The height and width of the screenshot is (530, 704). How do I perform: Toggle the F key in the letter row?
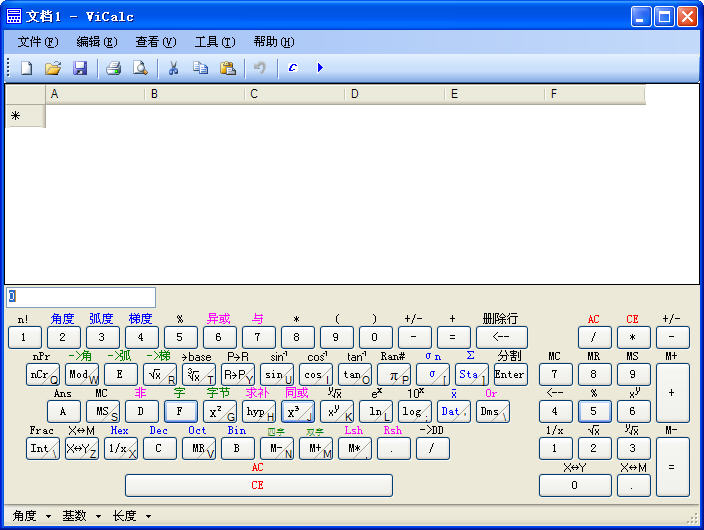[180, 411]
